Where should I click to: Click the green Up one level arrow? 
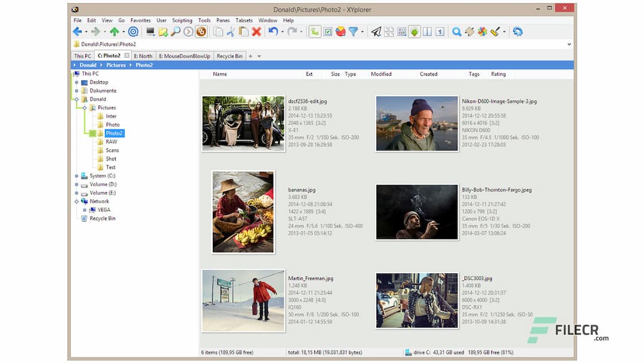114,31
